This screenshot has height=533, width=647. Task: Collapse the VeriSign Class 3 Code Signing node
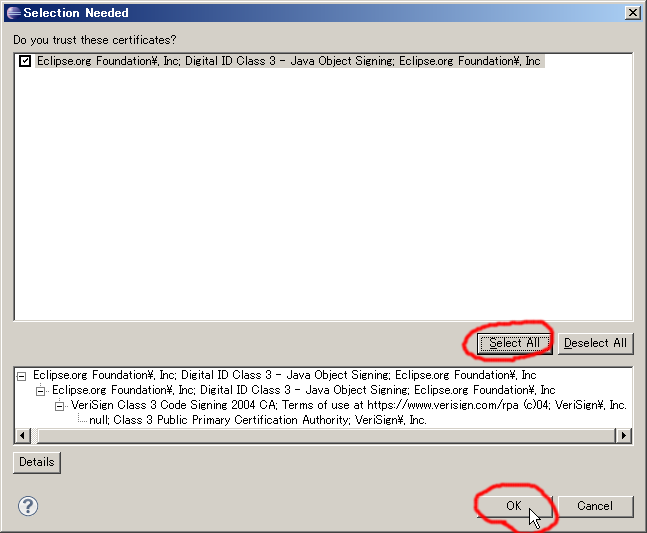(59, 406)
